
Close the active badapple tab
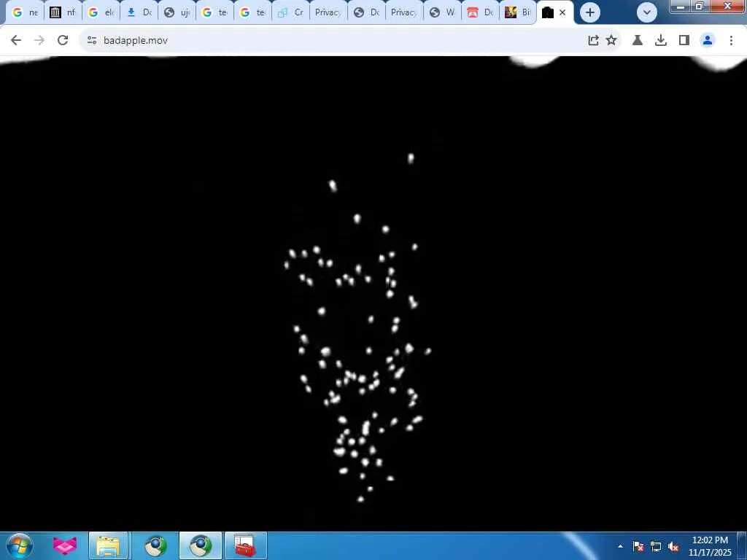(562, 13)
